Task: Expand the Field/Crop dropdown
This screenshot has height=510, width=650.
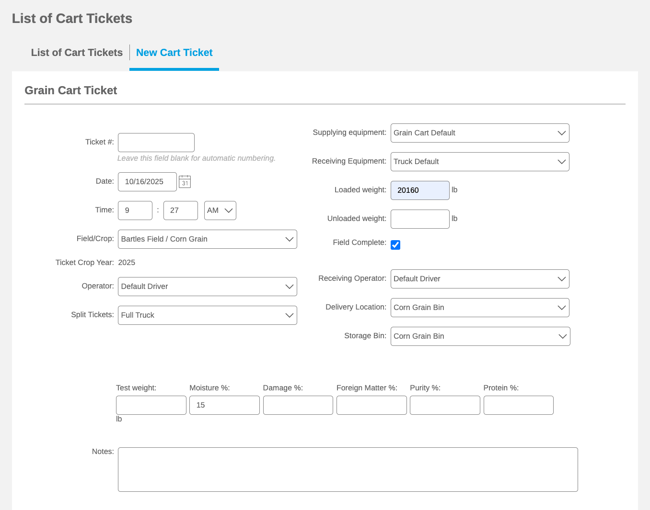Action: click(207, 240)
